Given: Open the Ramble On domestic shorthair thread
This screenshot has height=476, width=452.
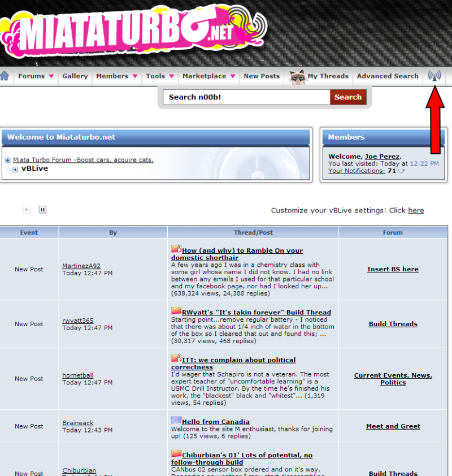Looking at the screenshot, I should point(237,254).
